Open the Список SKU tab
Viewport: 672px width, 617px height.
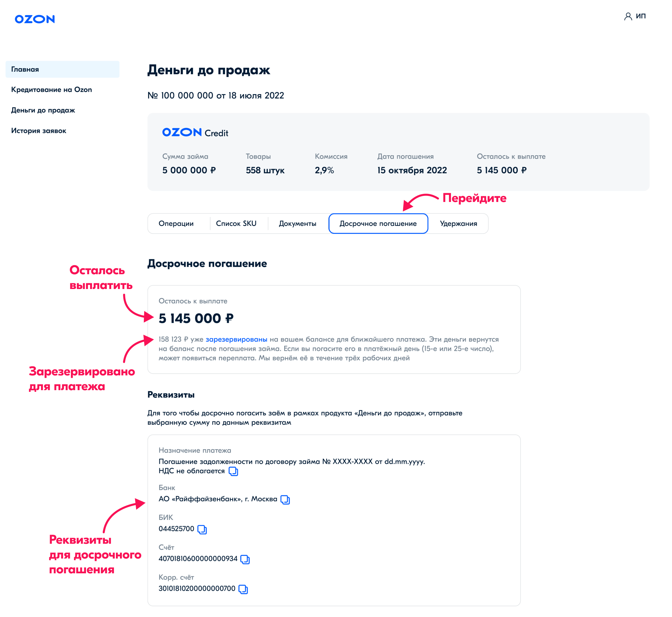[x=237, y=223]
